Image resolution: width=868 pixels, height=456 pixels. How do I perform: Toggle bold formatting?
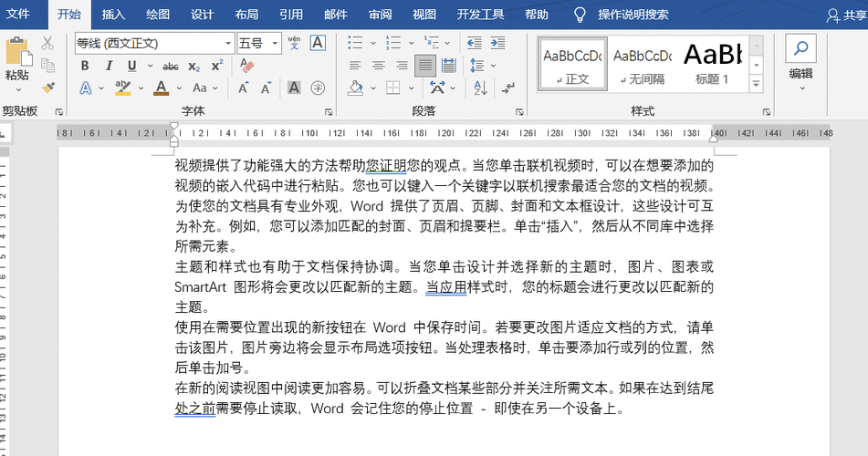click(85, 66)
